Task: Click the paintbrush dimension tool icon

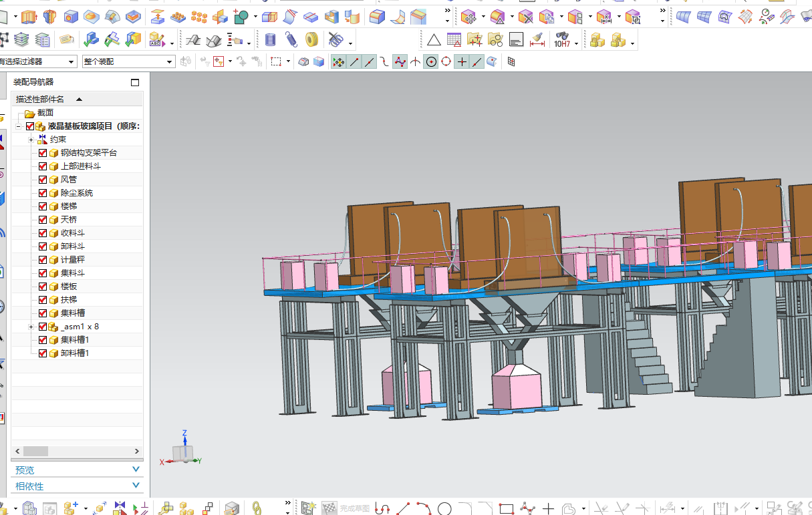Action: (x=537, y=40)
